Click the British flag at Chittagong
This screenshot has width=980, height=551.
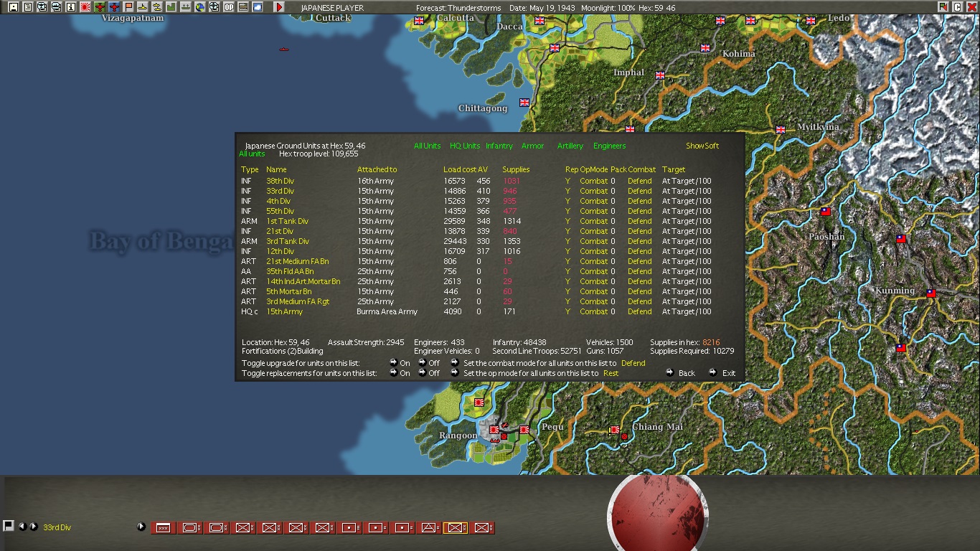pos(524,103)
